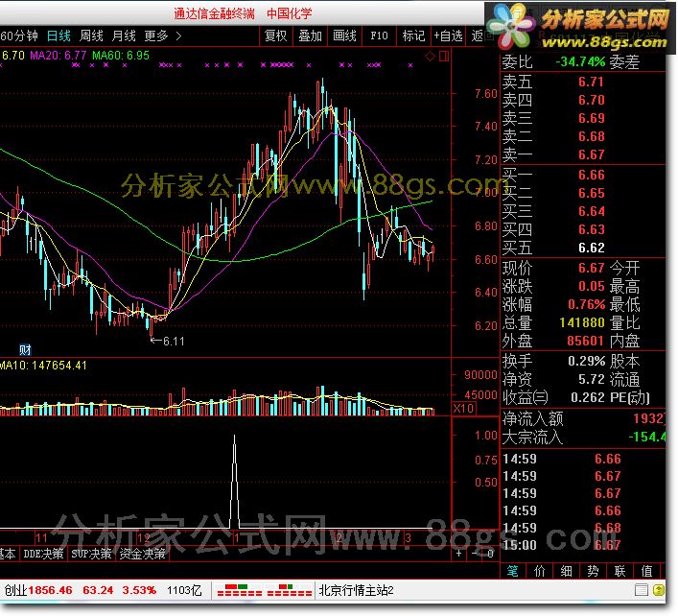Select the 日线 daily chart tab
Viewport: 678px width, 616px height.
click(58, 36)
